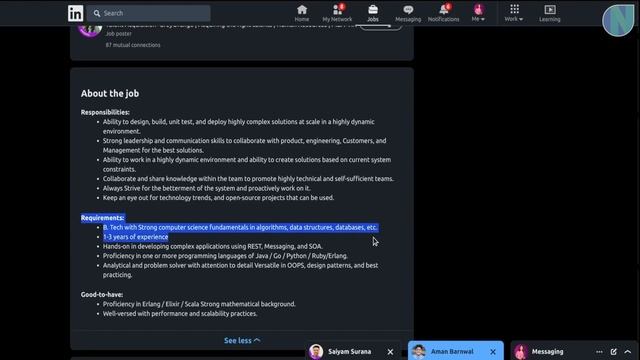This screenshot has height=360, width=640.
Task: Click the Hands-on in developing complex applications line
Action: coord(213,247)
